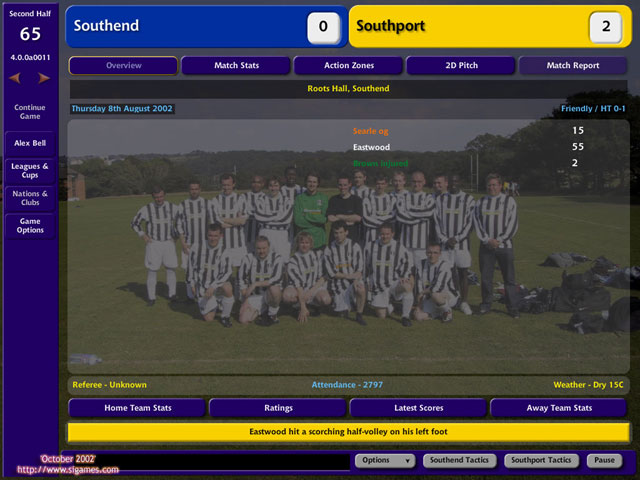Image resolution: width=640 pixels, height=480 pixels.
Task: Open Game Options
Action: 30,225
